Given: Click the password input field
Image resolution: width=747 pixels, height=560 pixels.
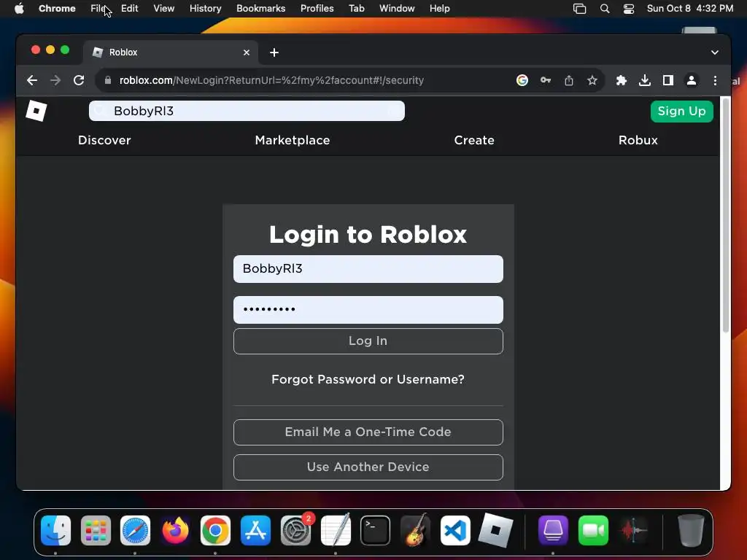Looking at the screenshot, I should click(368, 310).
